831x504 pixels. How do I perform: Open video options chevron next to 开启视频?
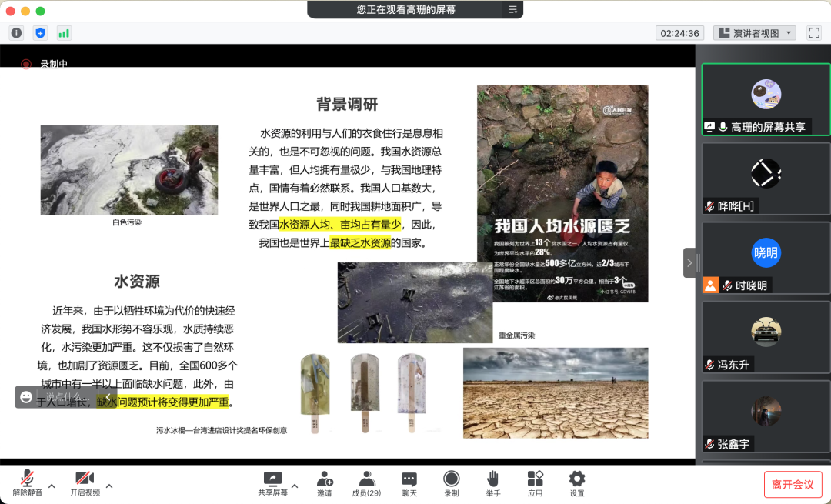[x=110, y=486]
